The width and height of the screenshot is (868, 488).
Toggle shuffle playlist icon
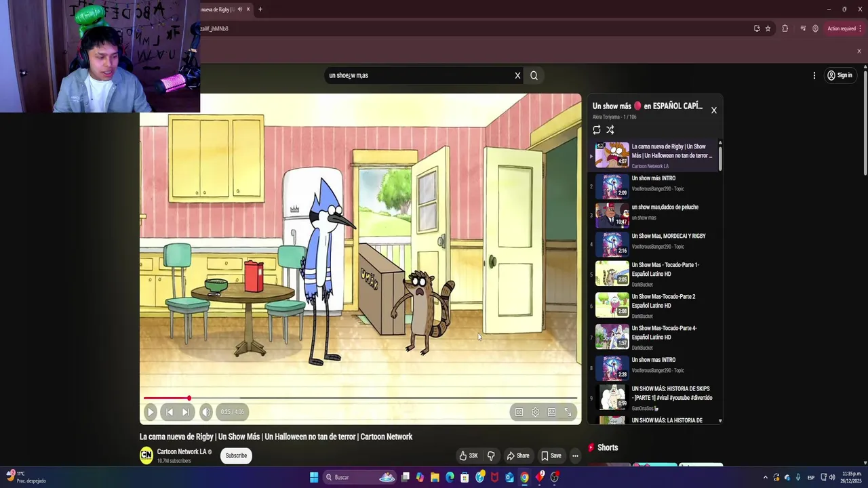coord(610,129)
